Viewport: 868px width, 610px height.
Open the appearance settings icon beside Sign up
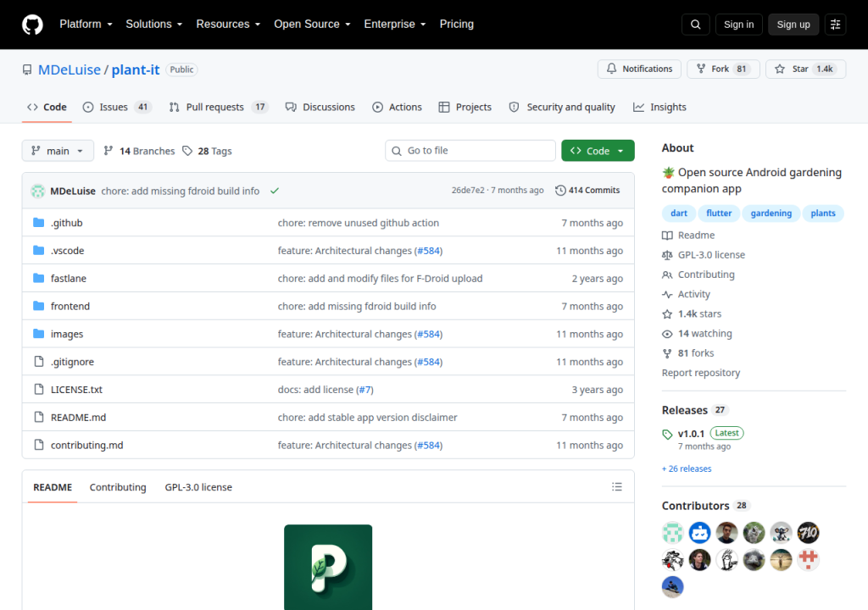[x=835, y=25]
